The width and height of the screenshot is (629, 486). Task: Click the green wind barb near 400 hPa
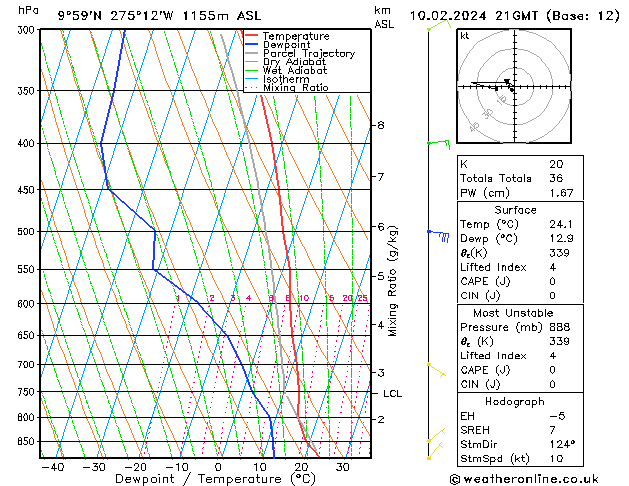(438, 143)
